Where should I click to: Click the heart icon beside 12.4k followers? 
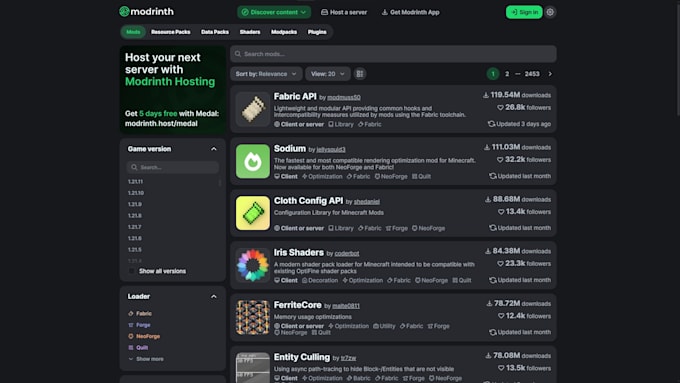point(501,316)
